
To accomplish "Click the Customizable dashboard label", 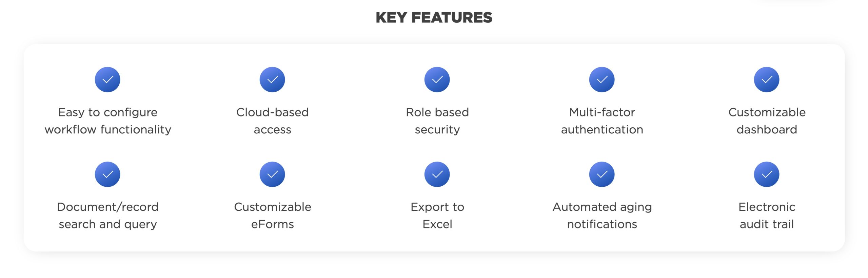I will 767,121.
